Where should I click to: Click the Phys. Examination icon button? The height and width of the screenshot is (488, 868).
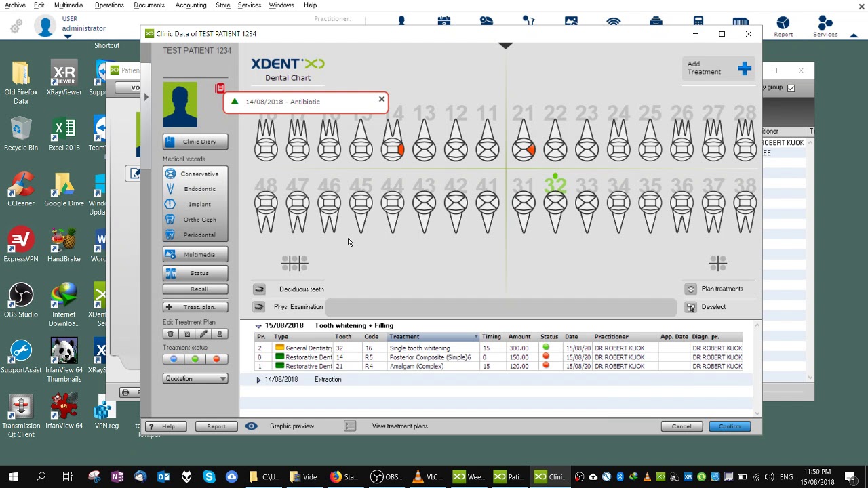(x=259, y=307)
